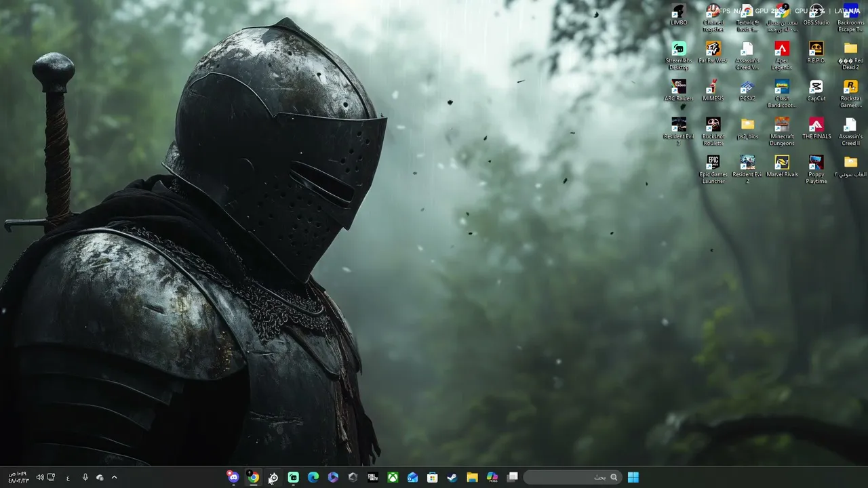This screenshot has width=868, height=488.
Task: Open Streamlabs from the taskbar
Action: [x=293, y=477]
